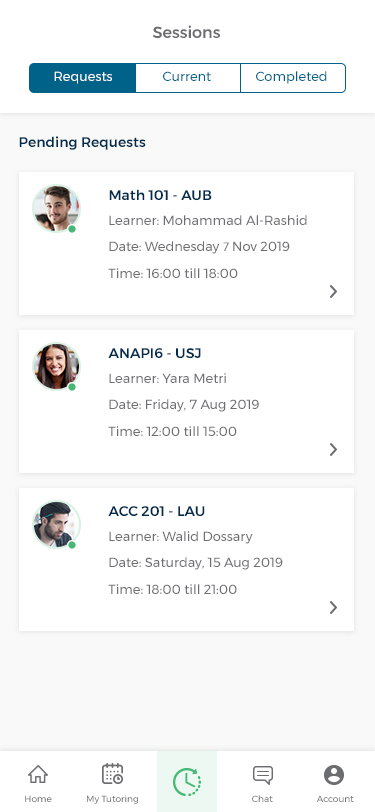Select Learner: Walid Dossary text

click(180, 536)
